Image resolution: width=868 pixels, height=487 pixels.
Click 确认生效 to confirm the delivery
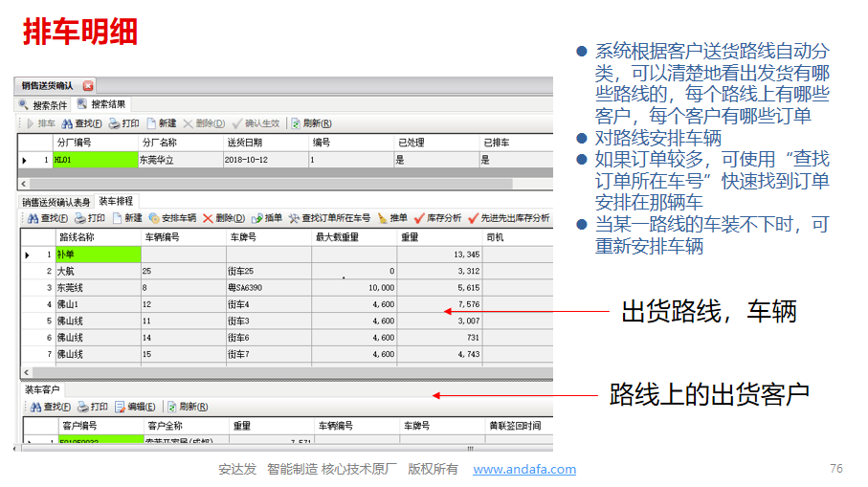(255, 123)
